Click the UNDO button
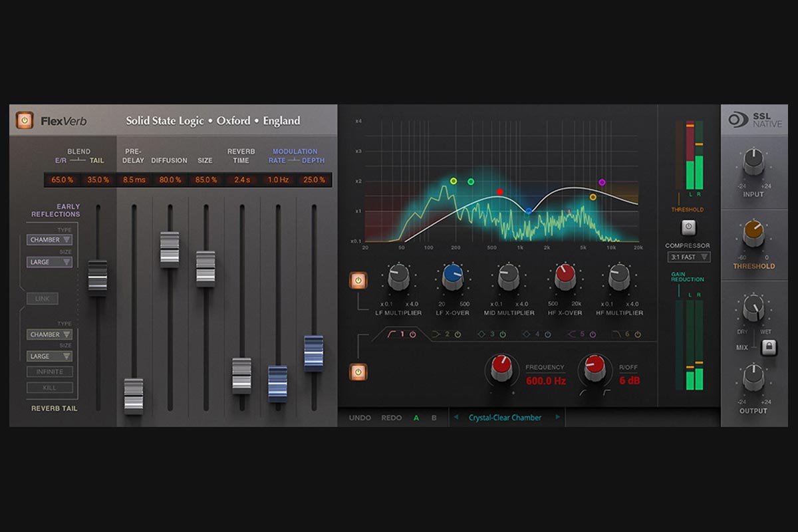The width and height of the screenshot is (798, 532). coord(360,418)
